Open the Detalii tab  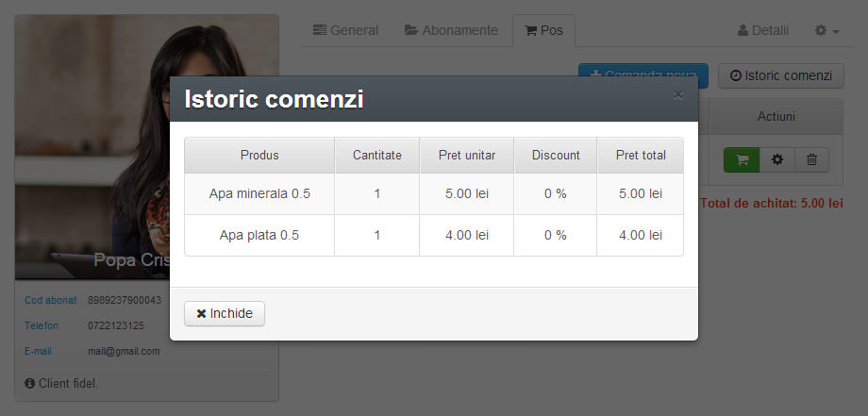pos(763,31)
